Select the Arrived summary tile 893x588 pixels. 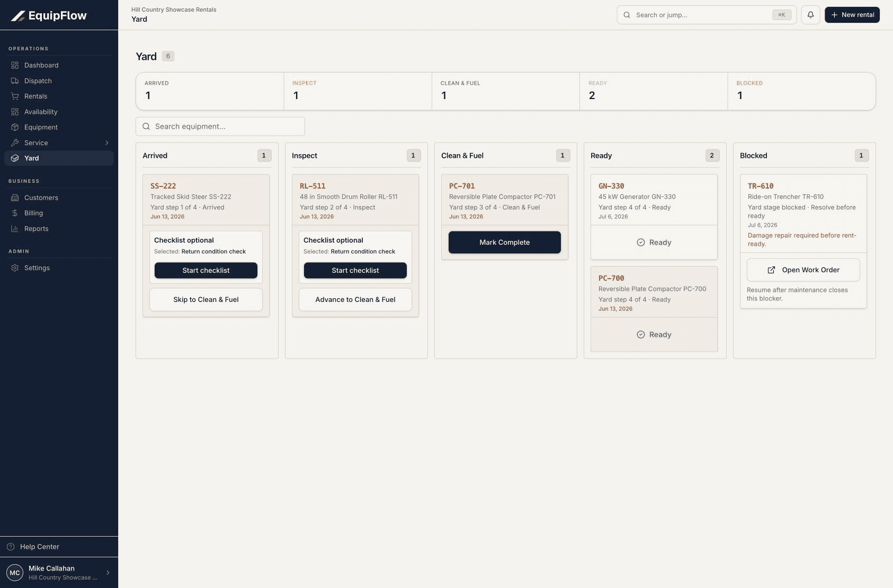[x=210, y=91]
